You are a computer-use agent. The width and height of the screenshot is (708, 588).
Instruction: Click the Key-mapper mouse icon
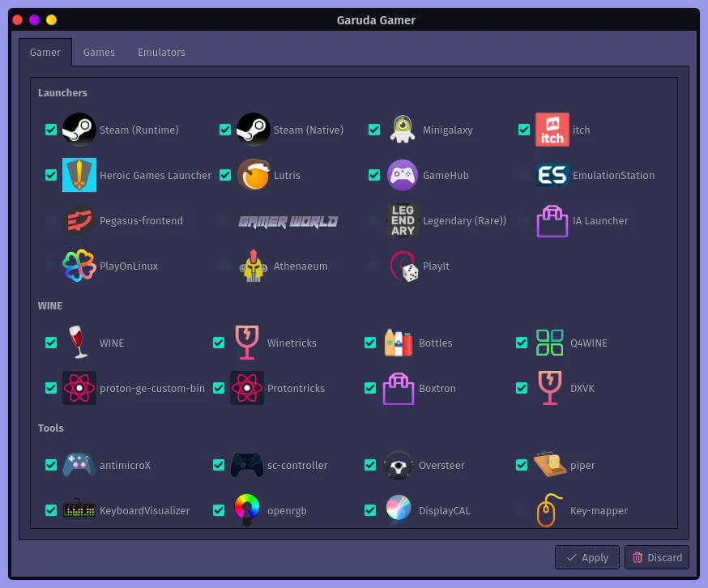point(548,510)
